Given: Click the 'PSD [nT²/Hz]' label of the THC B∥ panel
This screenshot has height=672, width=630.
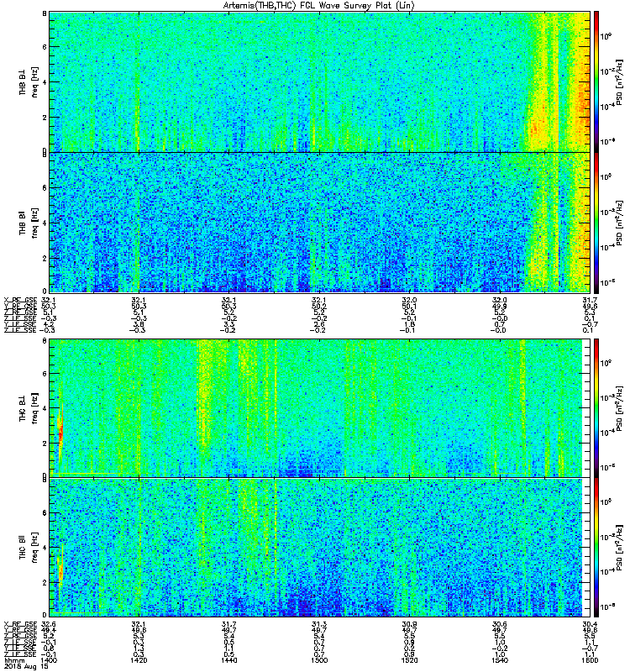Looking at the screenshot, I should click(619, 548).
